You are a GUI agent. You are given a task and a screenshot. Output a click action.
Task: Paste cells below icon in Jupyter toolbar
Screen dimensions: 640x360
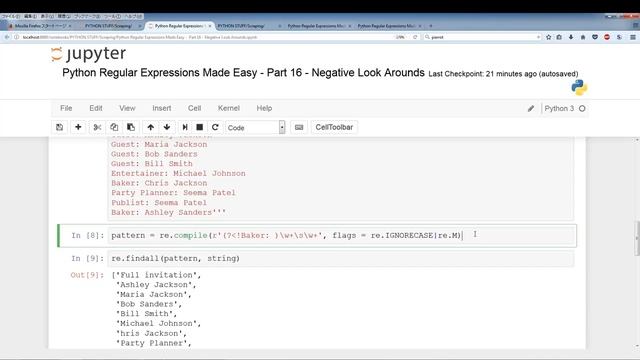click(131, 127)
